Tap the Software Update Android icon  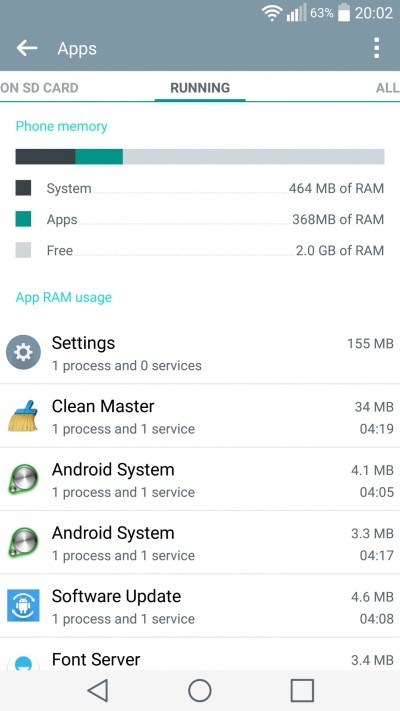click(x=23, y=605)
